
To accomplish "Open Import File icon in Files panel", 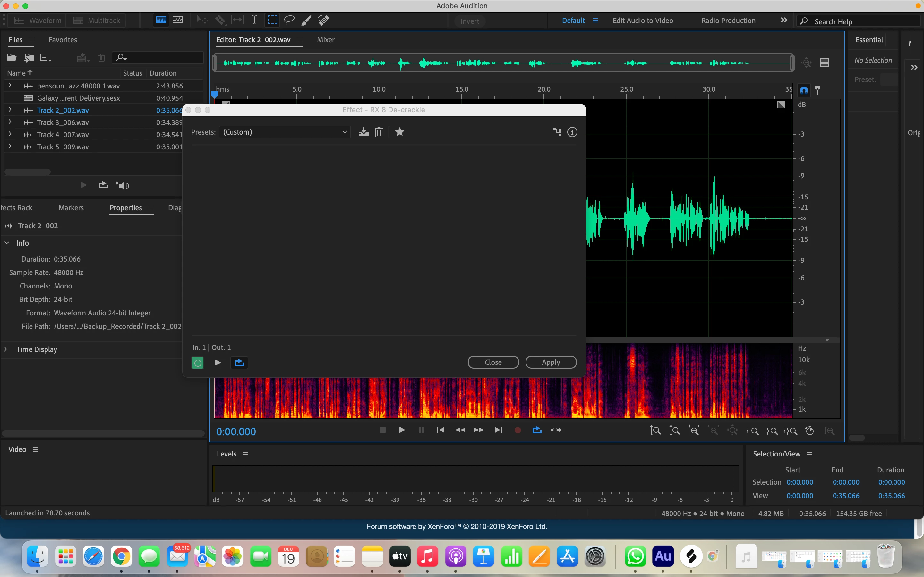I will coord(29,58).
